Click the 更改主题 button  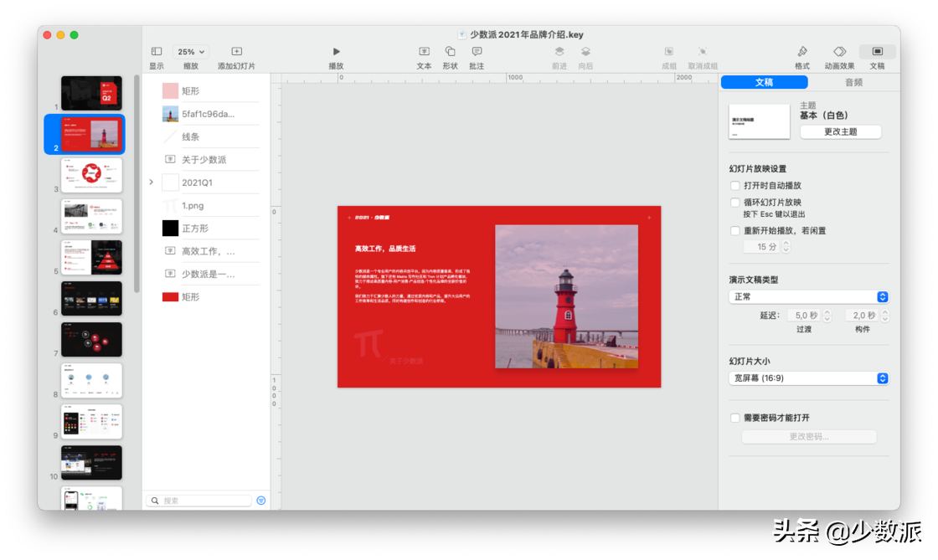pyautogui.click(x=841, y=131)
